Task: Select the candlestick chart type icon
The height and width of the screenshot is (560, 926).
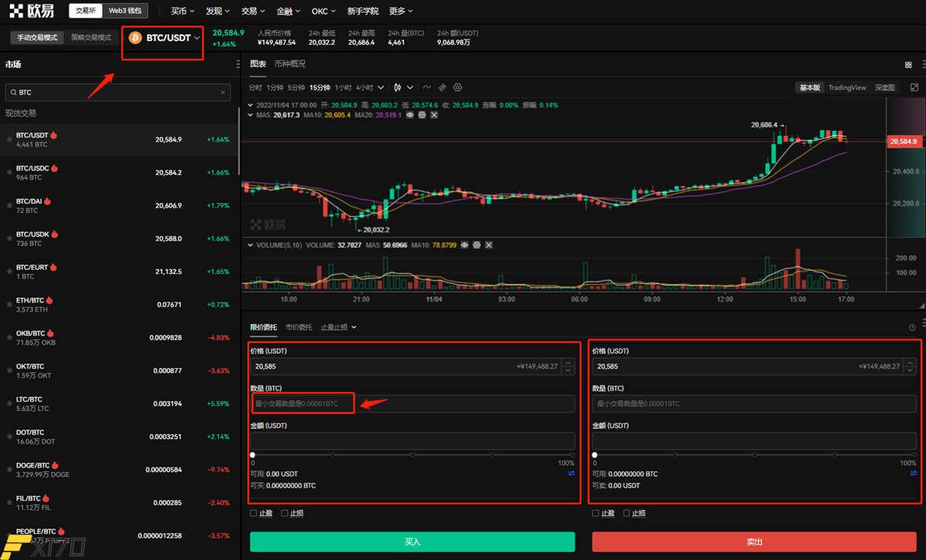Action: [x=397, y=88]
